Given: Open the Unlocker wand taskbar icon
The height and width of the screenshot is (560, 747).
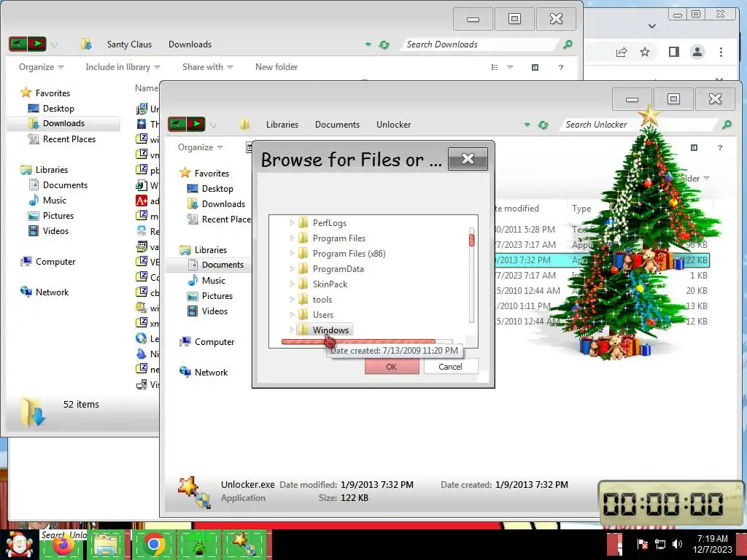Looking at the screenshot, I should [x=244, y=544].
